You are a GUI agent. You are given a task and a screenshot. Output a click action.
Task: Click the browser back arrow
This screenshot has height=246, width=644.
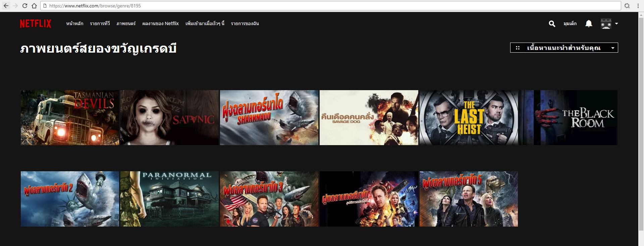coord(6,6)
